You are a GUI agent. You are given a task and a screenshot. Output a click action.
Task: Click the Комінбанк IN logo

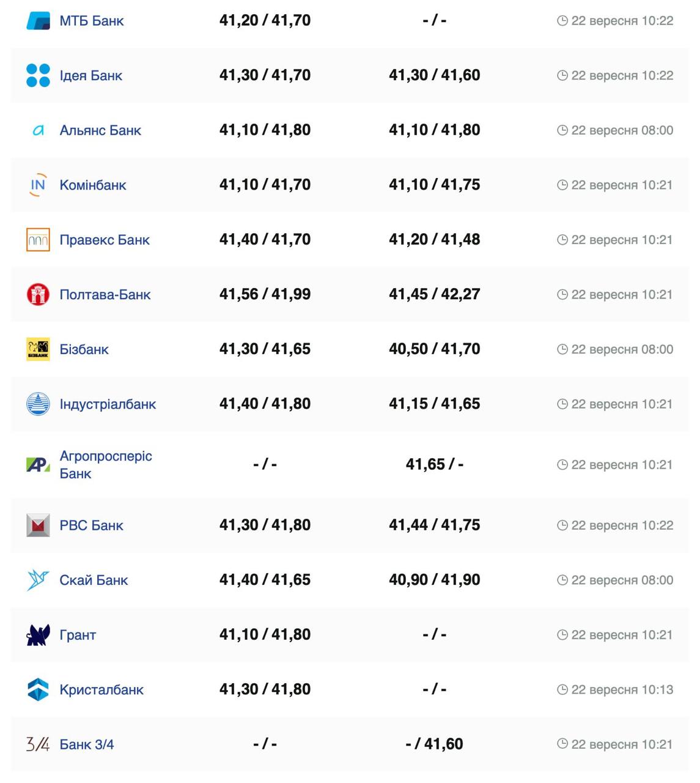click(38, 185)
